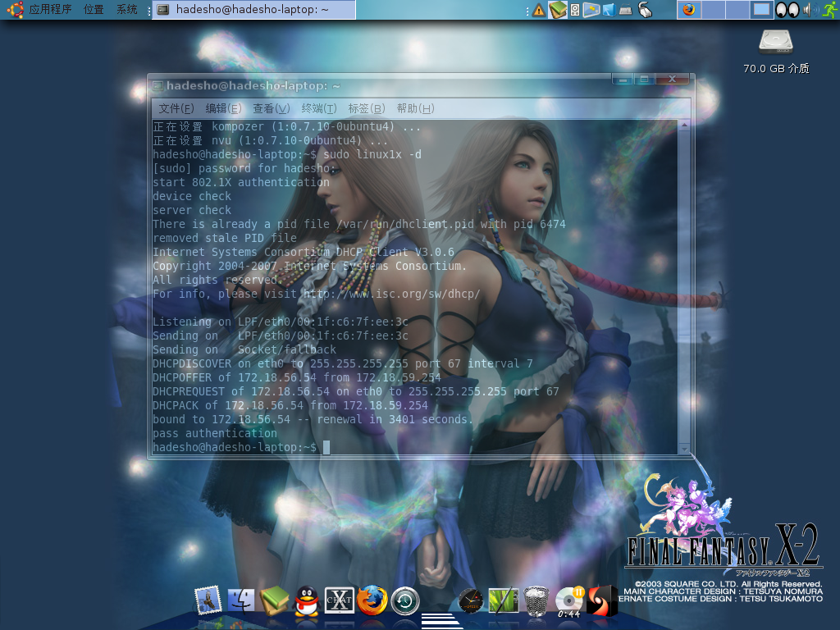The height and width of the screenshot is (630, 840).
Task: Click the 'removed stale PID file' line
Action: [225, 238]
